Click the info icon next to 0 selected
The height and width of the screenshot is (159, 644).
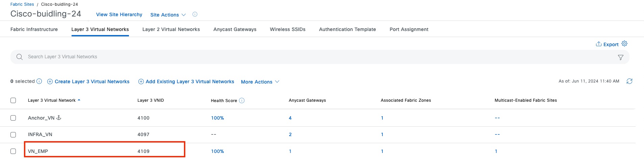click(39, 81)
